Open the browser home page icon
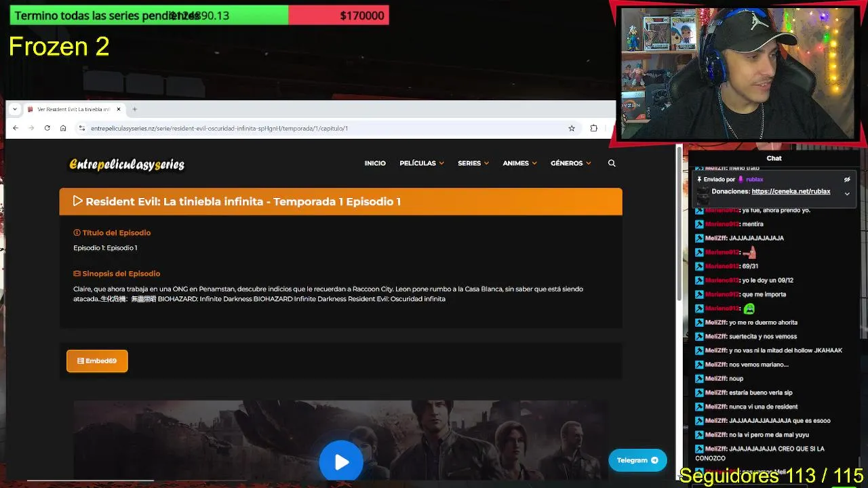Screen dimensions: 868x488 tap(63, 128)
